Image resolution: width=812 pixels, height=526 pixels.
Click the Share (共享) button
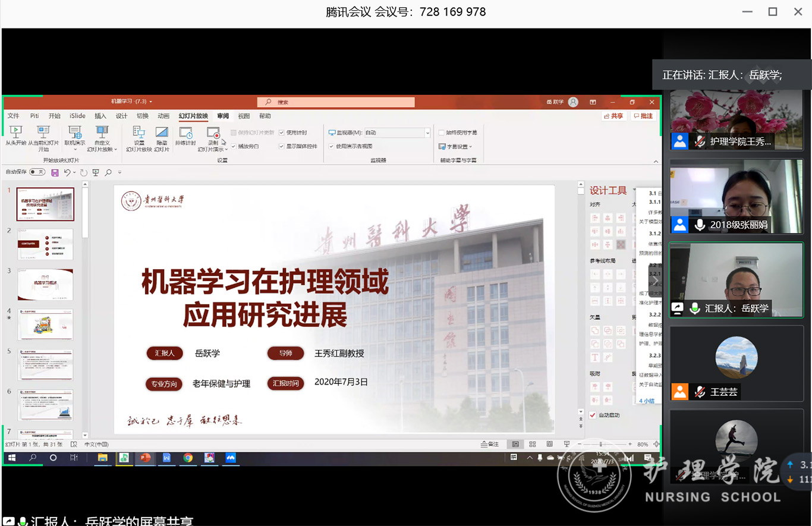point(613,116)
